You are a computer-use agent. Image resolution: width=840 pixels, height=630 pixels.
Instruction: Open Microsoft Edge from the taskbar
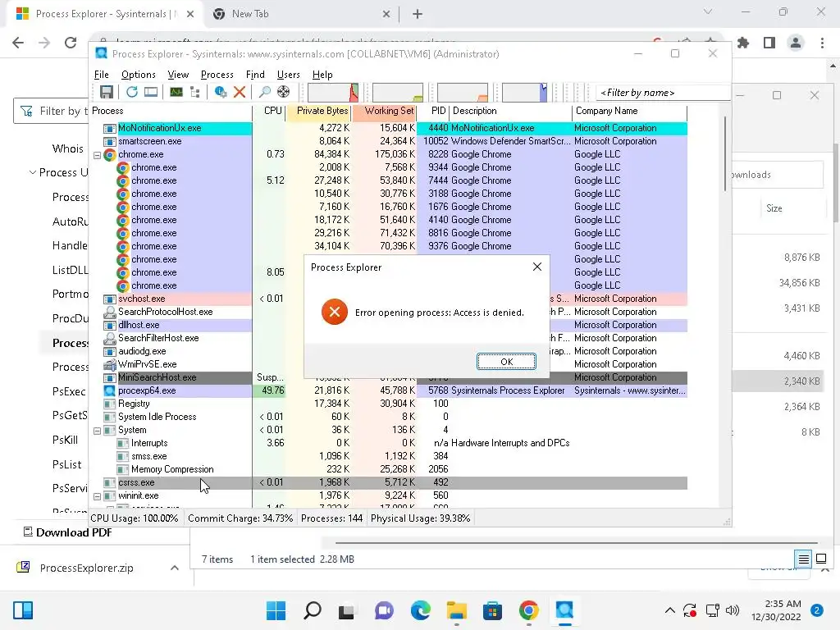click(x=421, y=610)
